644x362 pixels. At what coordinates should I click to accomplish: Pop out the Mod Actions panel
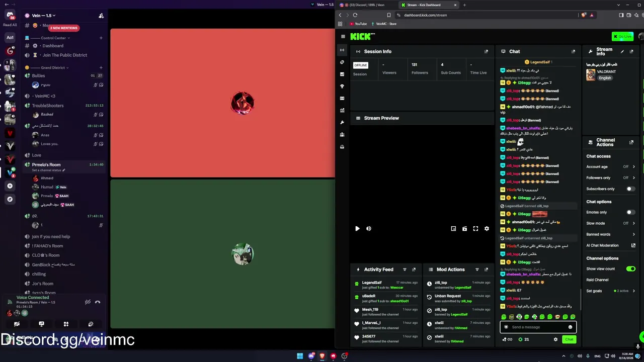[x=486, y=269]
